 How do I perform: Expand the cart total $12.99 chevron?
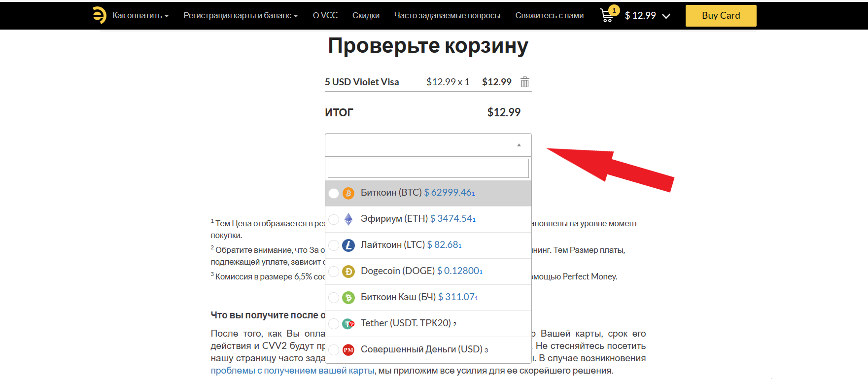point(666,16)
